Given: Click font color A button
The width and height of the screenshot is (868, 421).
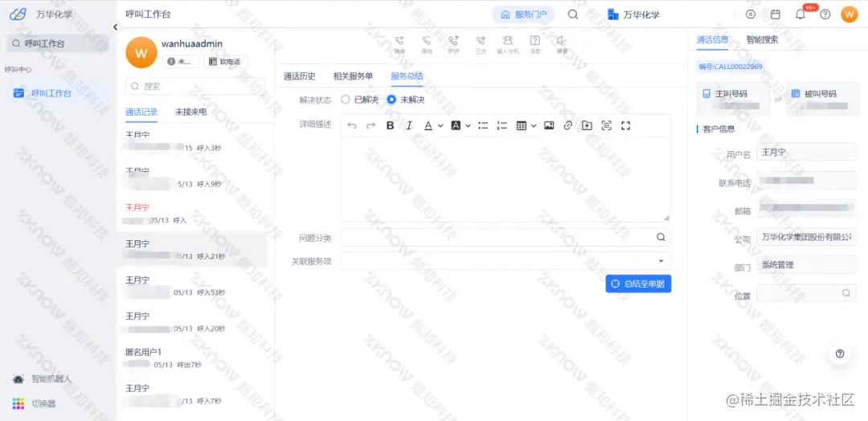Looking at the screenshot, I should 428,125.
